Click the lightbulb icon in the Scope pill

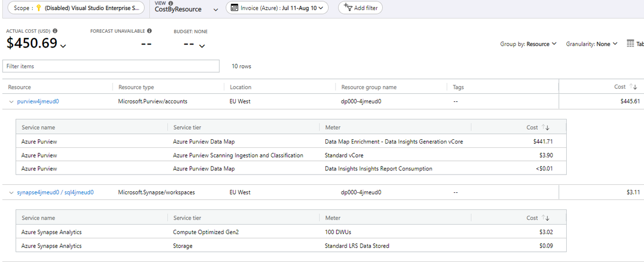38,9
